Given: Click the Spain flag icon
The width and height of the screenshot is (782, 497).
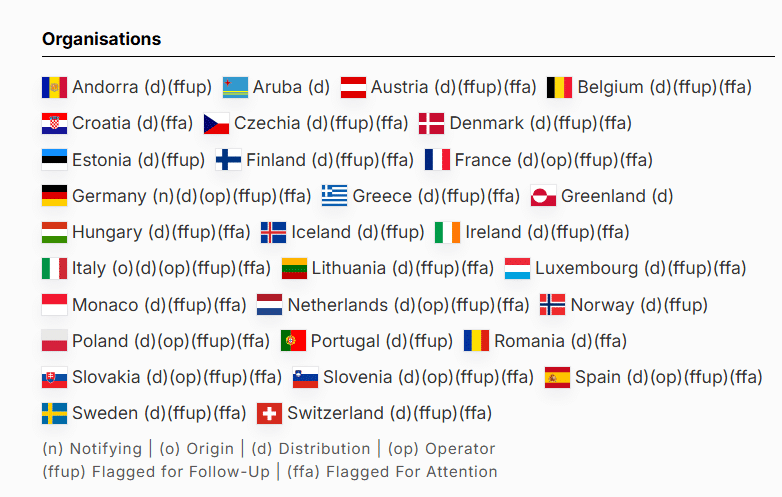Looking at the screenshot, I should coord(557,377).
